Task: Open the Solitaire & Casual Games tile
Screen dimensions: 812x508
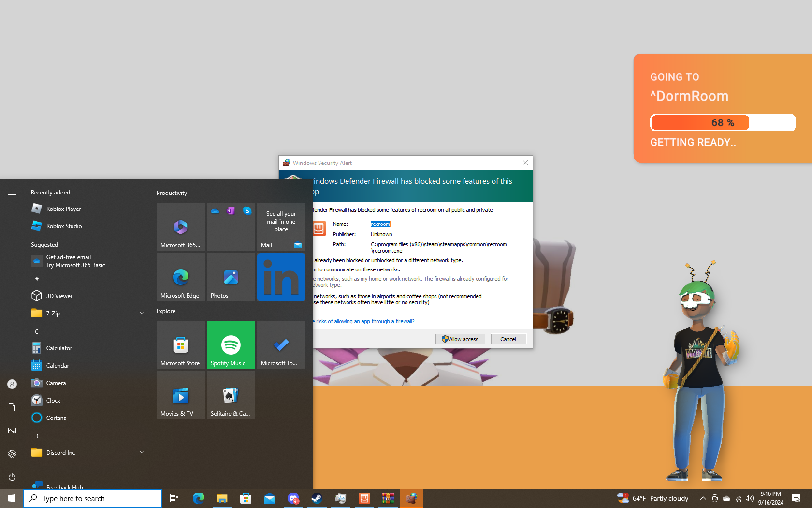Action: [x=231, y=395]
